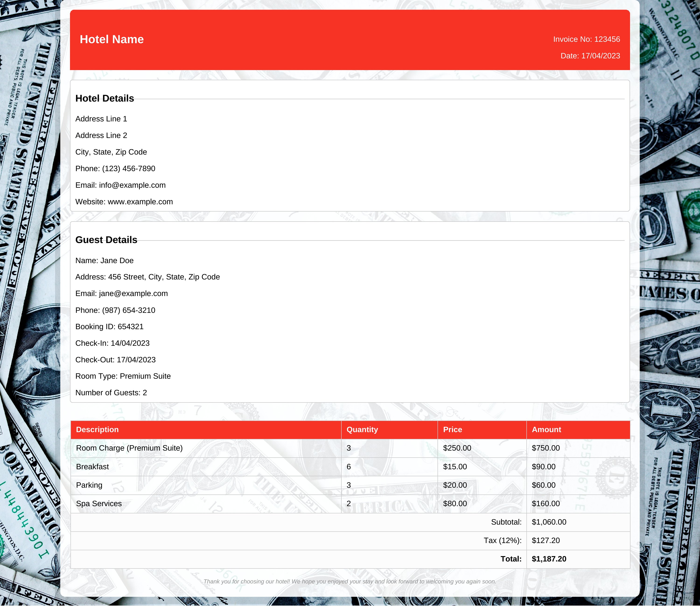The width and height of the screenshot is (700, 607).
Task: Click the $20.00 price cell
Action: (x=482, y=485)
